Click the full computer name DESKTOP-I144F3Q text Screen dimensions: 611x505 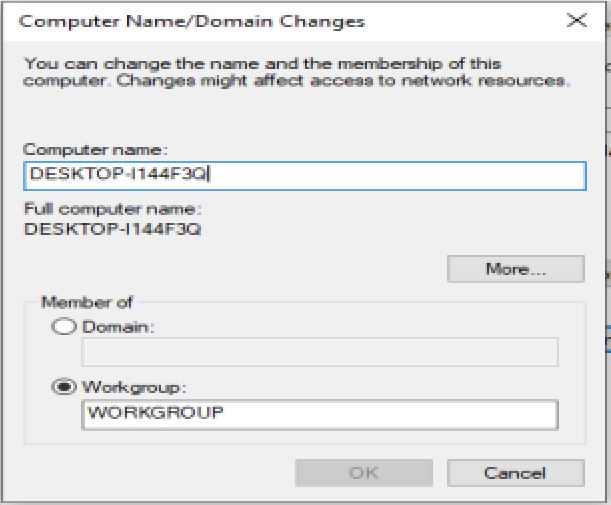(x=113, y=229)
